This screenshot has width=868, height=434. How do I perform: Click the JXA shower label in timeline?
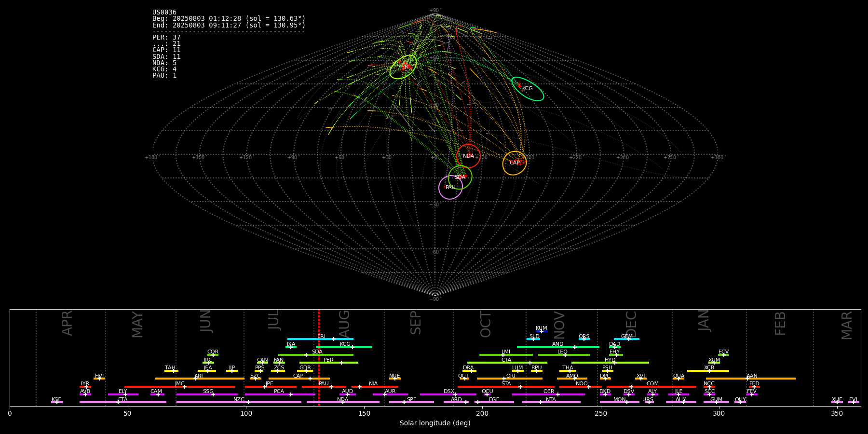pos(291,344)
